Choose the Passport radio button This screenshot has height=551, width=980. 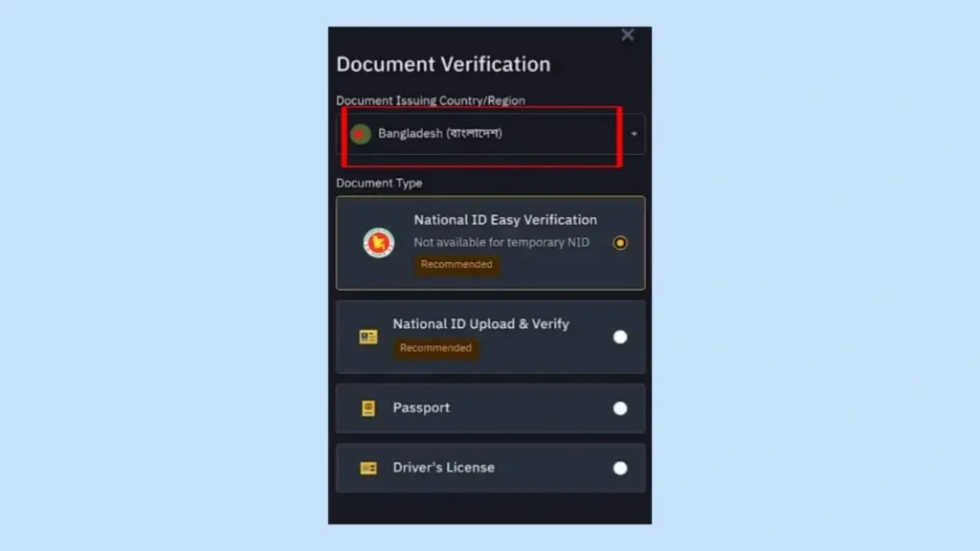point(620,408)
